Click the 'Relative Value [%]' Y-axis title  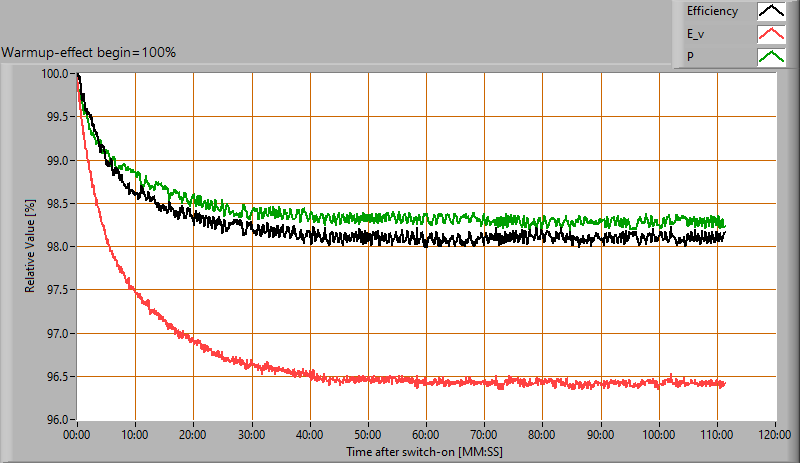click(x=30, y=246)
